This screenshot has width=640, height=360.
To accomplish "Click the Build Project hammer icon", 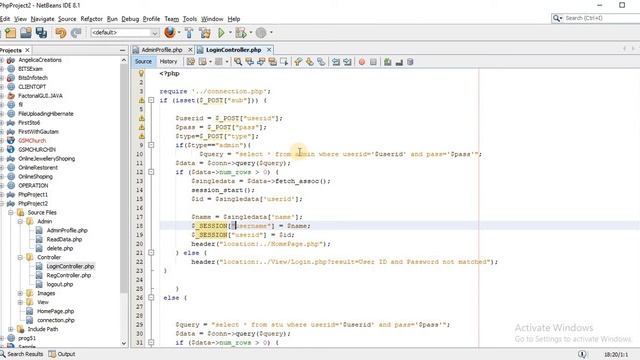I will pos(189,33).
